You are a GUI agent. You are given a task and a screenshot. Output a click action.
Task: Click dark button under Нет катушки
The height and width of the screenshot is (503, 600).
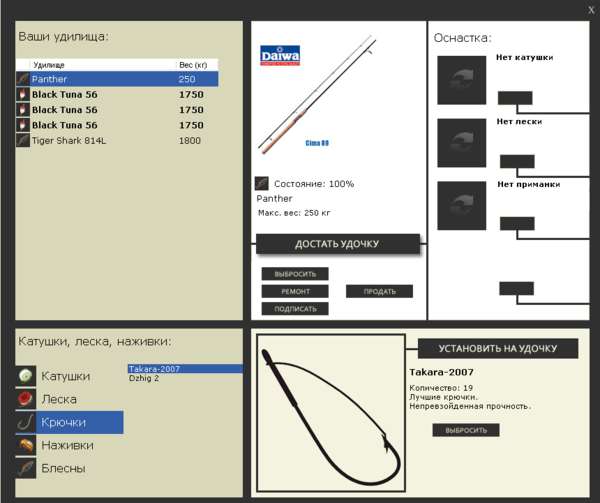pyautogui.click(x=515, y=98)
